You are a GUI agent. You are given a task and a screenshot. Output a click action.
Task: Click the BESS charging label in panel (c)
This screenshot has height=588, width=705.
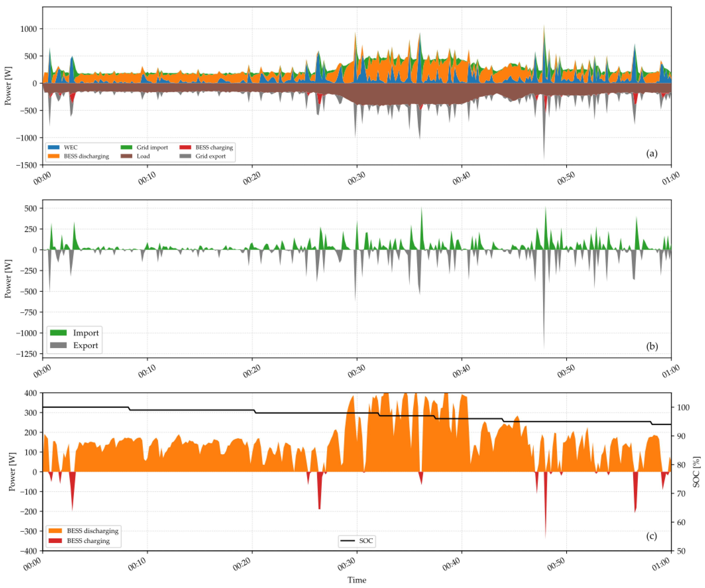[x=88, y=541]
